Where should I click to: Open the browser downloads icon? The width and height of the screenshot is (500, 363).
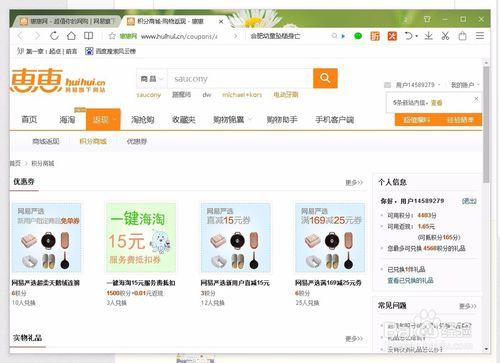(x=429, y=36)
